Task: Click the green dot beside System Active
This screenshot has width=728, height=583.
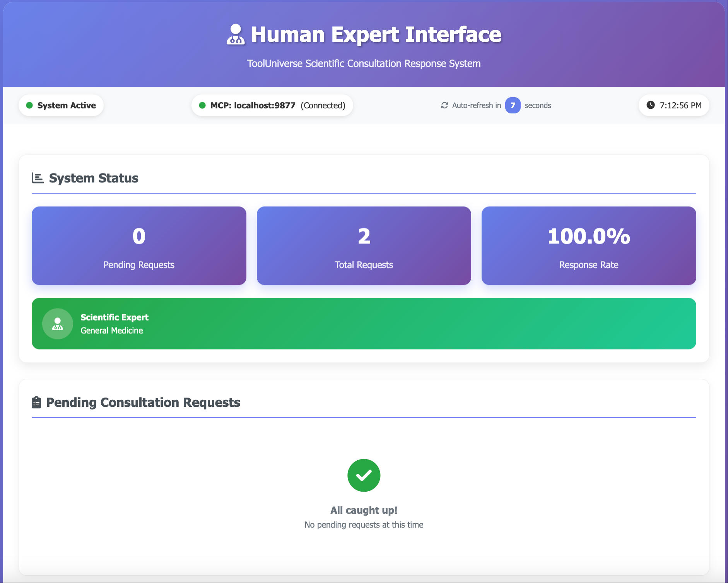Action: [29, 105]
